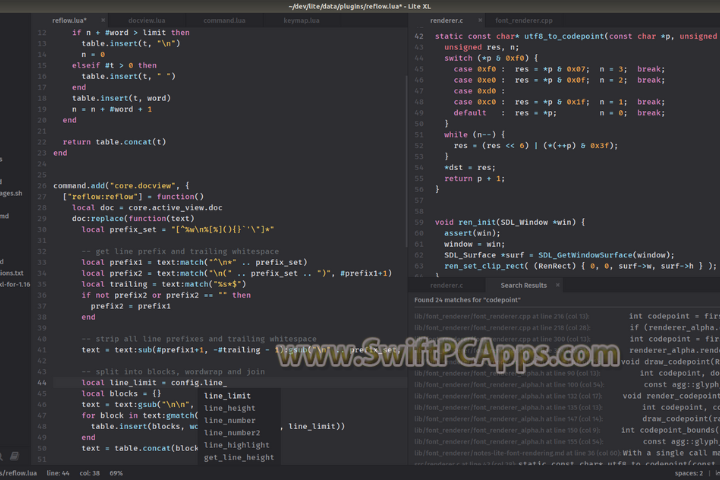Open the font_renderer_alpha.h line 150 search result
This screenshot has height=480, width=720.
click(x=507, y=430)
